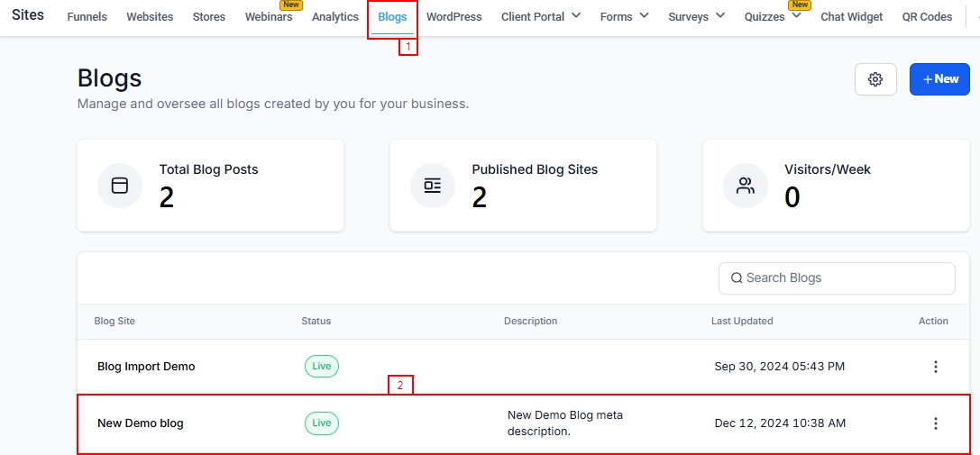This screenshot has height=455, width=980.
Task: Click Live status badge of Blog Import Demo
Action: [322, 367]
